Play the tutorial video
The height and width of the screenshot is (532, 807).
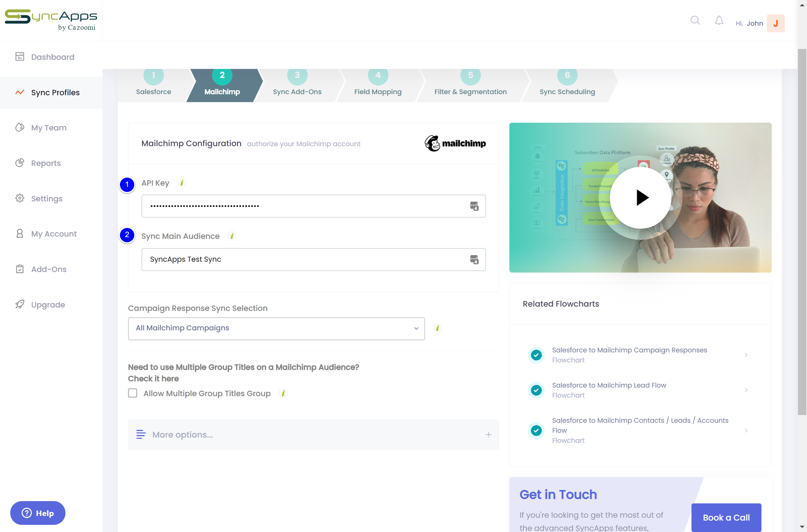(640, 197)
